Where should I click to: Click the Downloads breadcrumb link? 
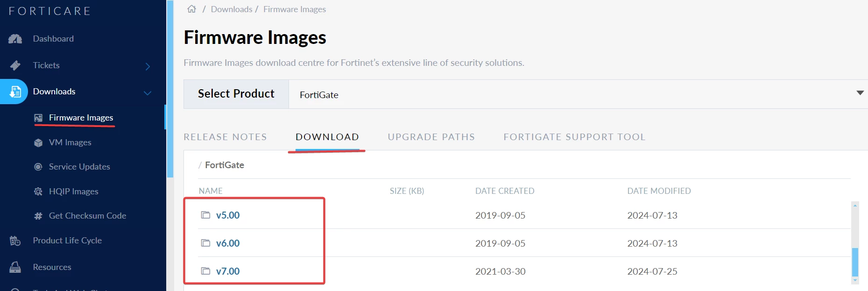pyautogui.click(x=232, y=9)
